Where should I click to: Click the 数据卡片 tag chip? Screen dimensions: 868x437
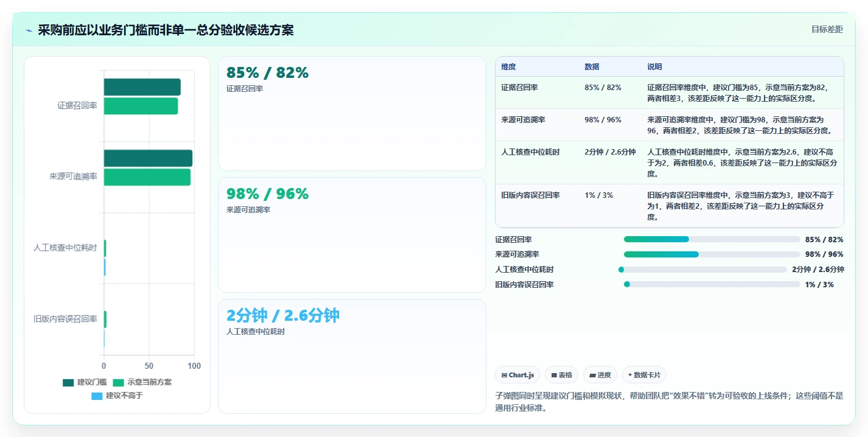644,375
